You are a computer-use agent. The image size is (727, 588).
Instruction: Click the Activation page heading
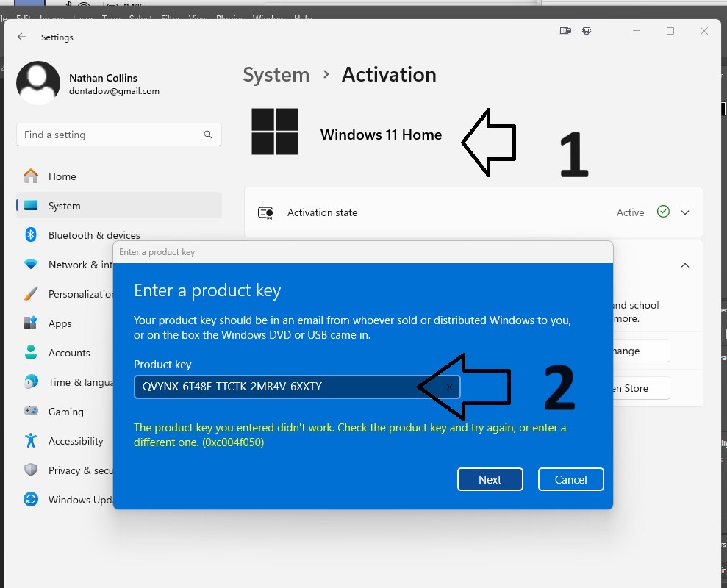[389, 75]
